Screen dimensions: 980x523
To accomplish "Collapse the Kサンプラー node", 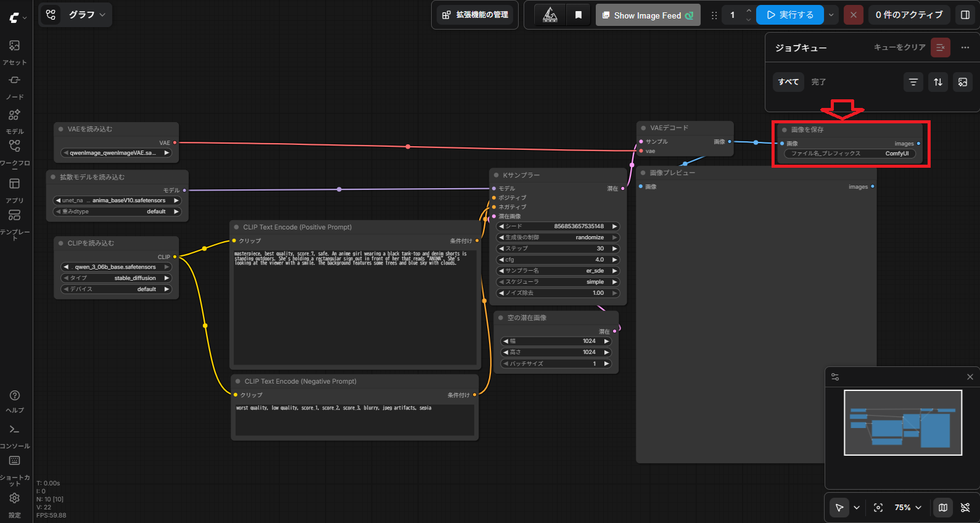I will click(496, 175).
